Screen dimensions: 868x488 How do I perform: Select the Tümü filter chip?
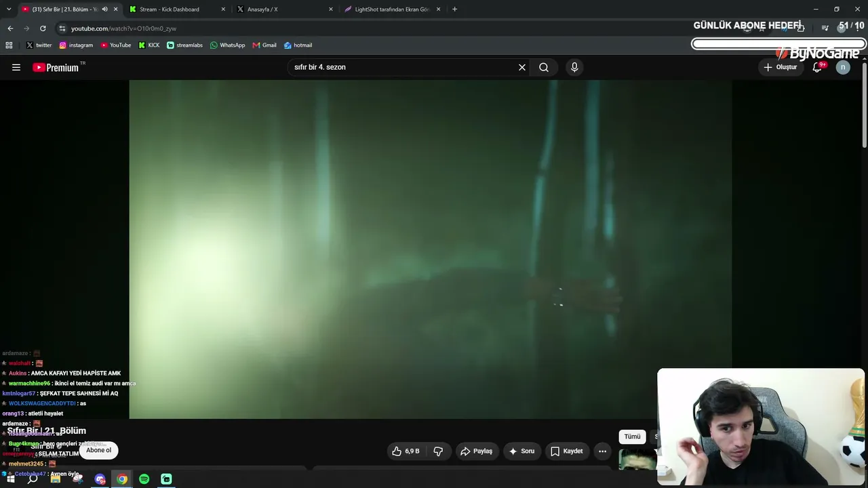point(632,436)
